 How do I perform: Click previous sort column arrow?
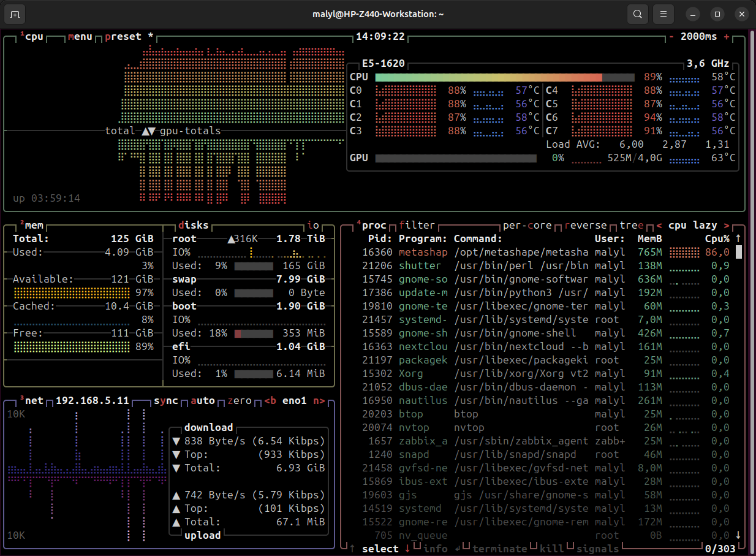coord(659,226)
